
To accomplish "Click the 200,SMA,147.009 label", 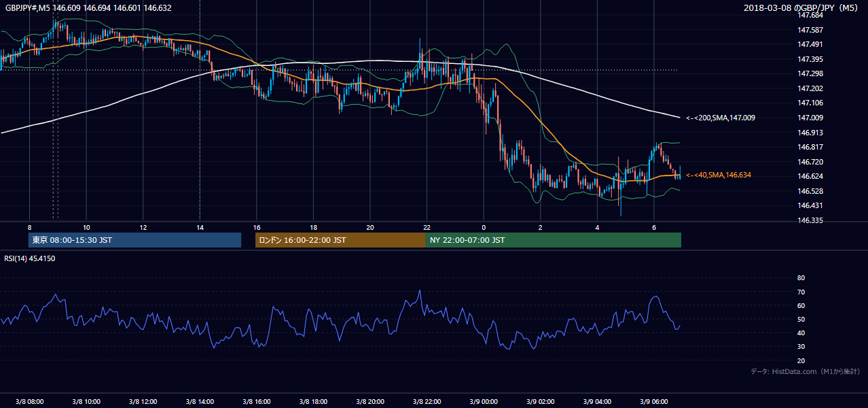I will tap(720, 118).
